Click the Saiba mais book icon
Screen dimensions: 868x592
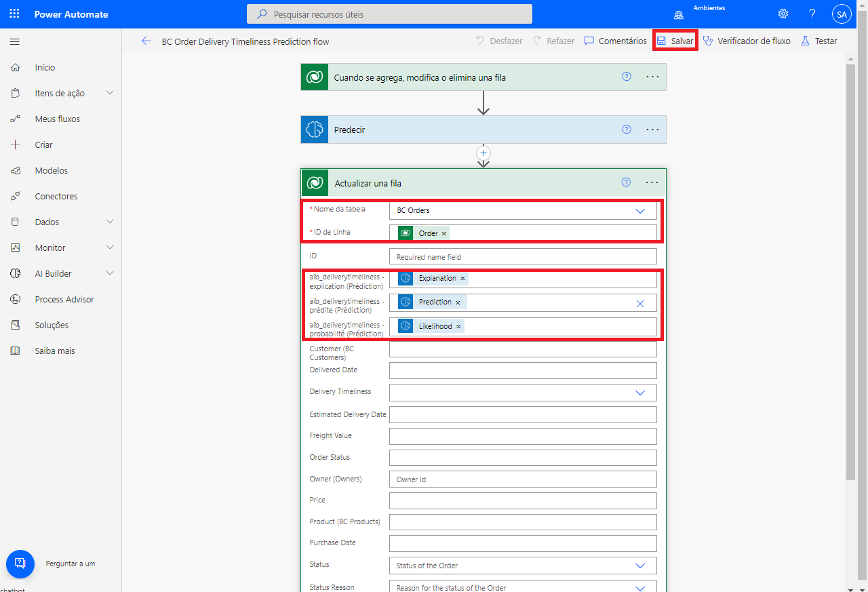15,351
